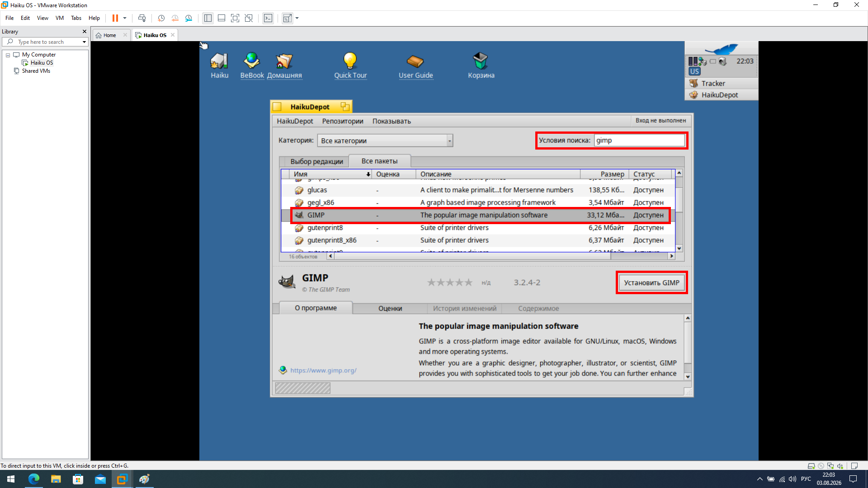The width and height of the screenshot is (868, 488).
Task: Enter full screen mode in VMware
Action: [235, 18]
